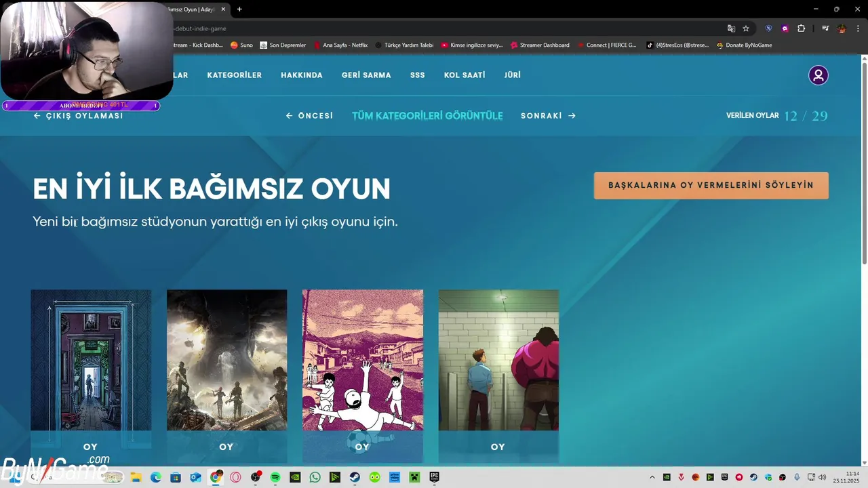Open Son Depremler bookmark
Image resolution: width=868 pixels, height=488 pixels.
point(283,45)
